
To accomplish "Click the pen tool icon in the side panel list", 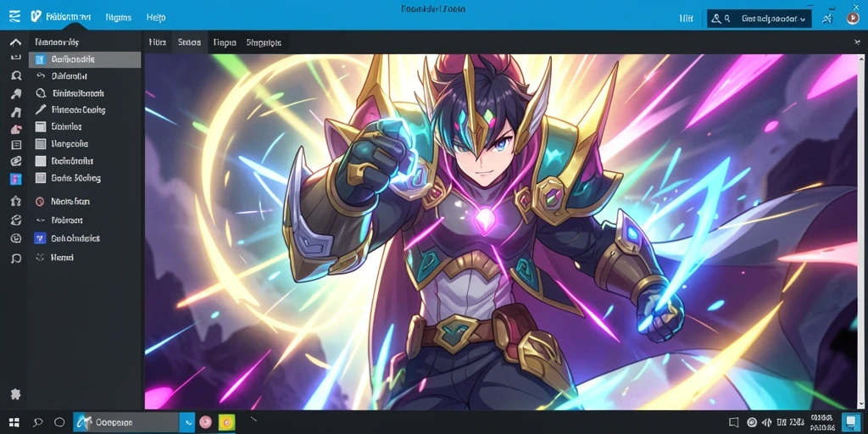I will [x=41, y=110].
